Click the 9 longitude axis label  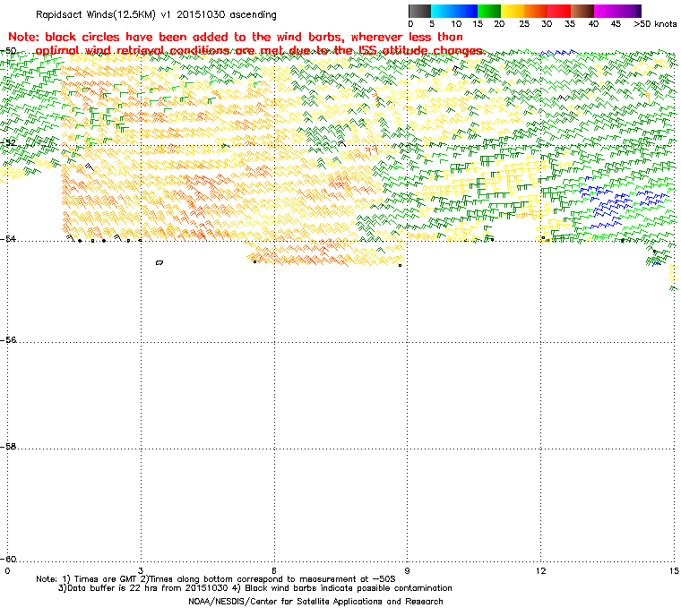click(x=408, y=570)
